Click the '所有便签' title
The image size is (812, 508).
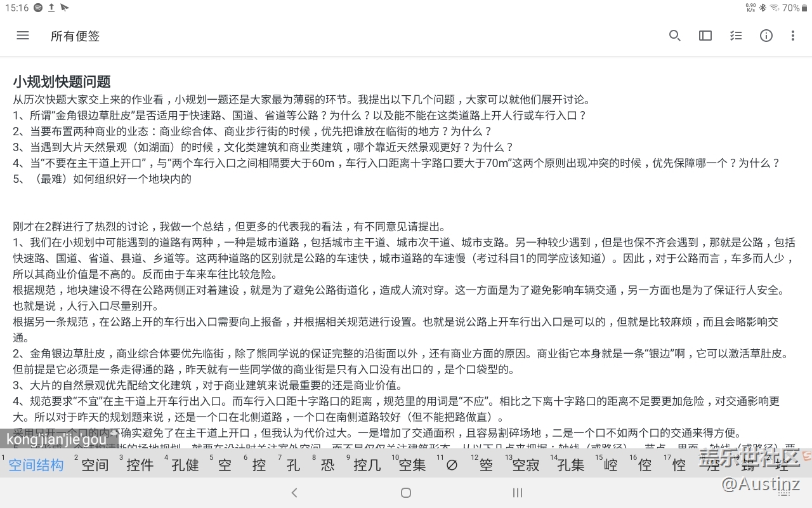click(75, 36)
